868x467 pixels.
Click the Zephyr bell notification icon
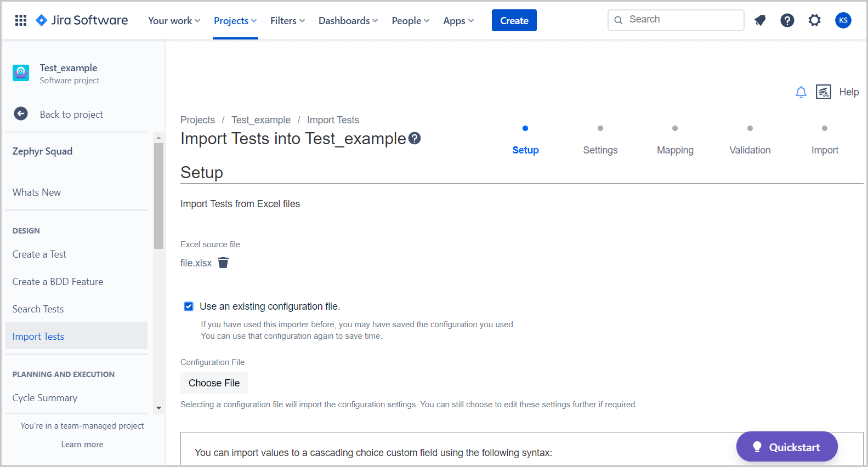(x=801, y=92)
